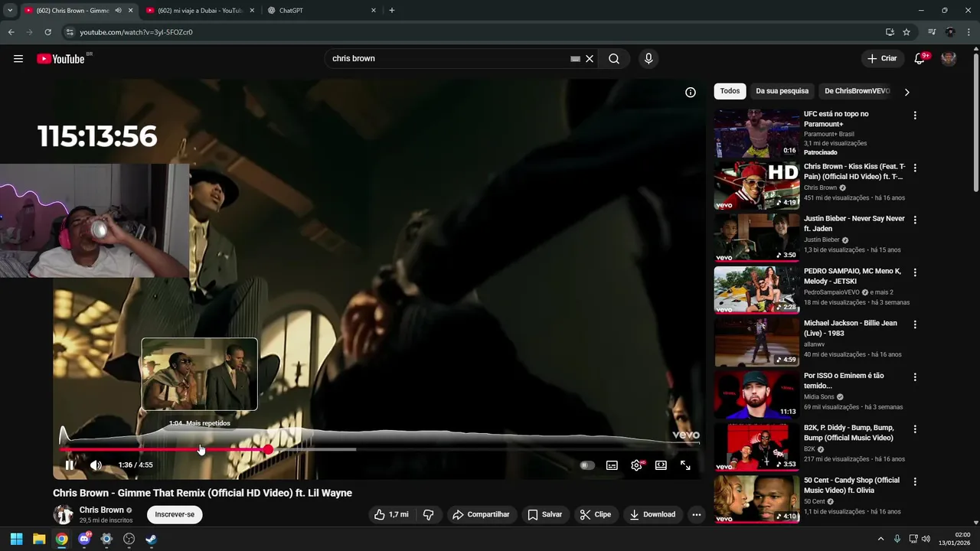Clear the search box with X
The width and height of the screenshot is (980, 551).
(590, 59)
